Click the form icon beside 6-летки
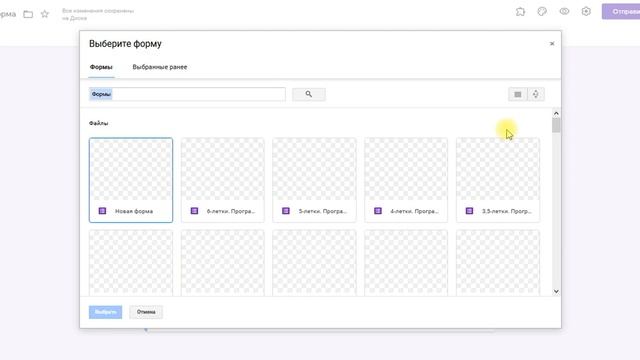Image resolution: width=640 pixels, height=360 pixels. 194,211
